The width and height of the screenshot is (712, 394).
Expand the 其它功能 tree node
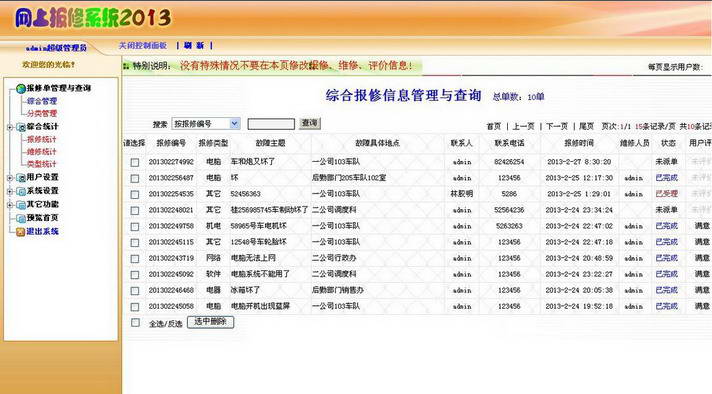[10, 205]
